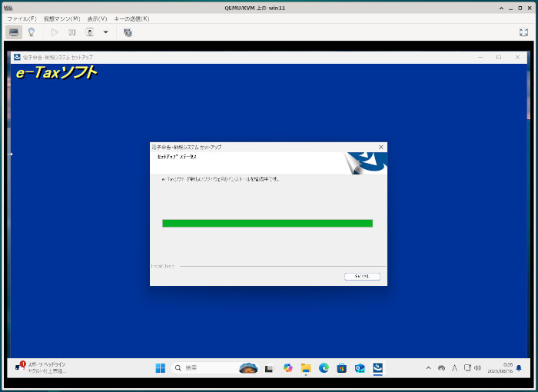Click the IME input mode indicator
This screenshot has height=392, width=538.
tap(455, 368)
